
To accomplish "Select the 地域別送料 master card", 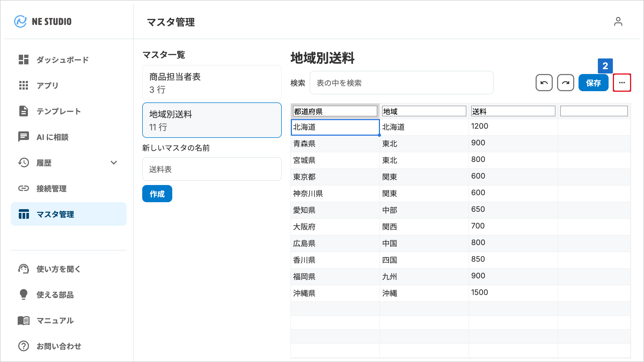I will point(212,120).
